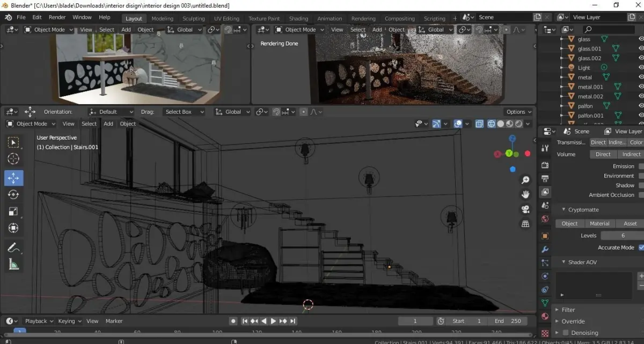Select the Select Box tool in the toolbar
The image size is (644, 344).
(14, 142)
